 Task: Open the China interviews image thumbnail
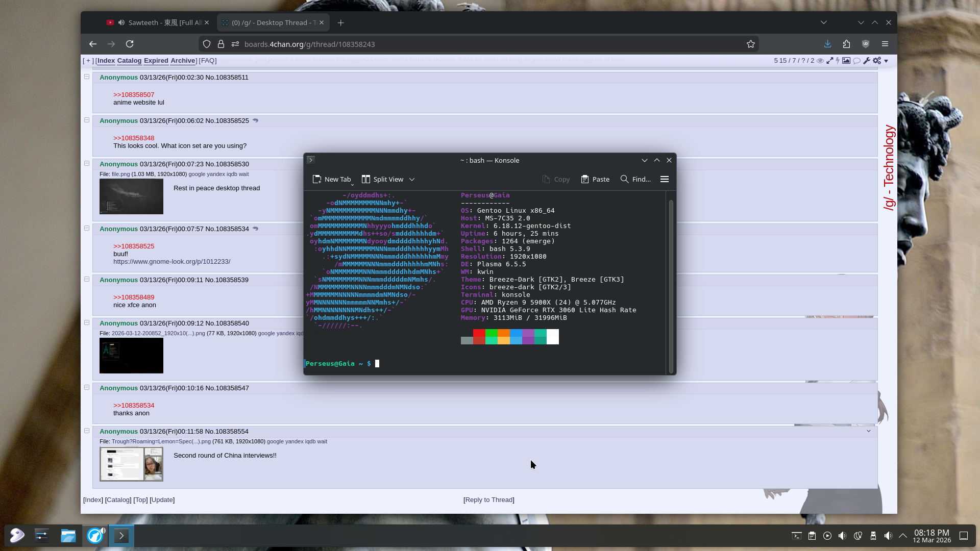[131, 464]
